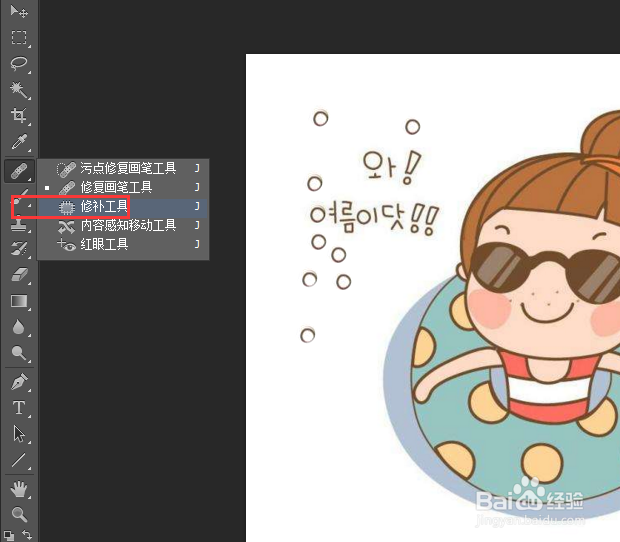
Task: Select the Path Selection arrow tool
Action: pos(19,434)
